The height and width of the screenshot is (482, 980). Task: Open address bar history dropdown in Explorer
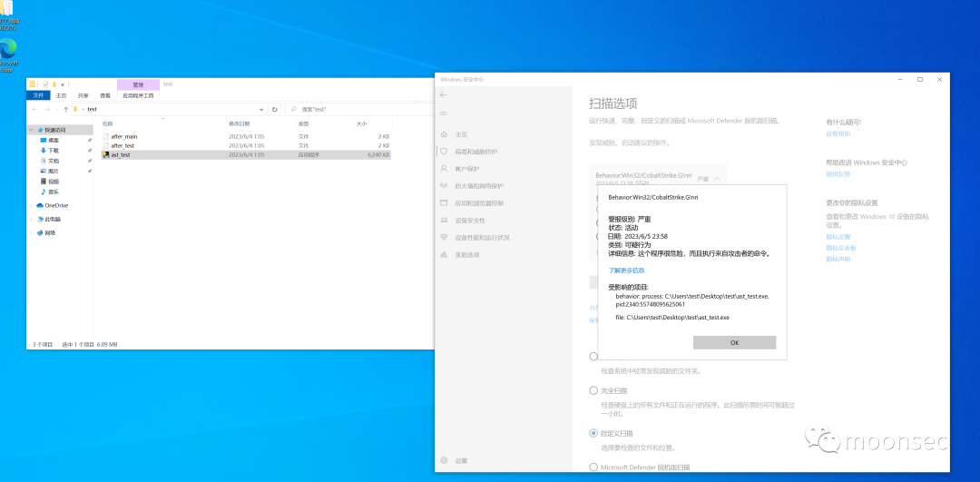point(263,110)
